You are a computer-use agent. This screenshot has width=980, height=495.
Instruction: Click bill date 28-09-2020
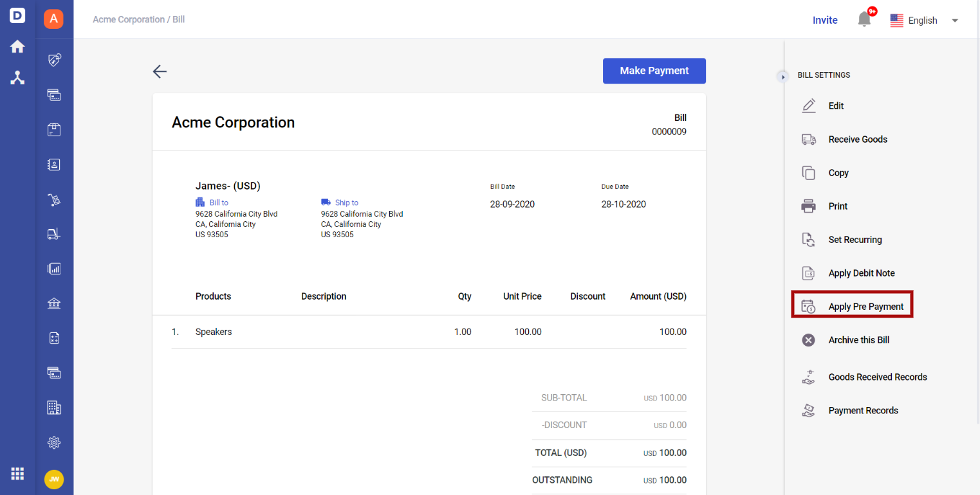(512, 204)
